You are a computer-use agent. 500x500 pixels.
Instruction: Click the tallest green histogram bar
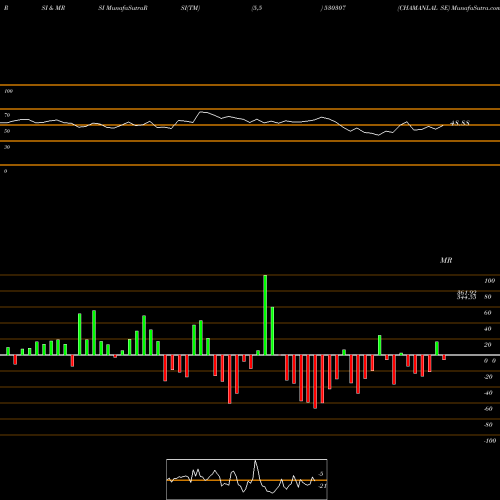point(265,315)
